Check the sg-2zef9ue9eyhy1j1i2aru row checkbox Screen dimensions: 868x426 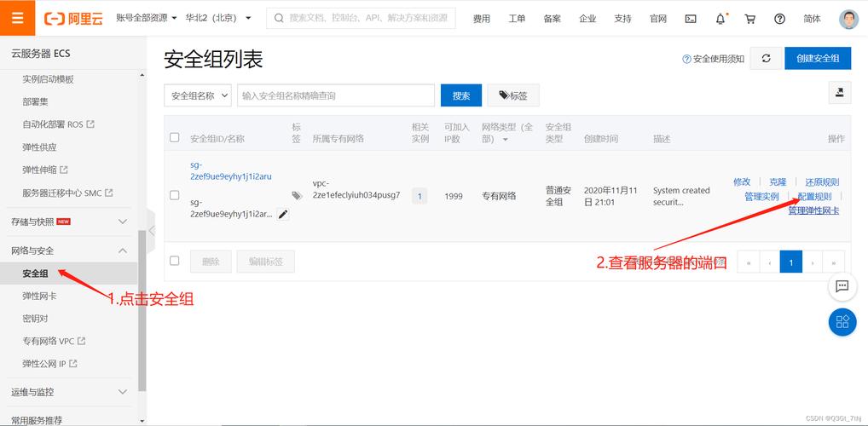click(x=175, y=195)
